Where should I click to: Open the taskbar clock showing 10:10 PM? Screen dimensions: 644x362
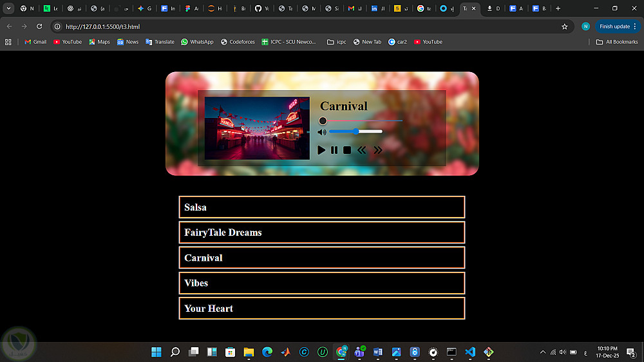[607, 352]
